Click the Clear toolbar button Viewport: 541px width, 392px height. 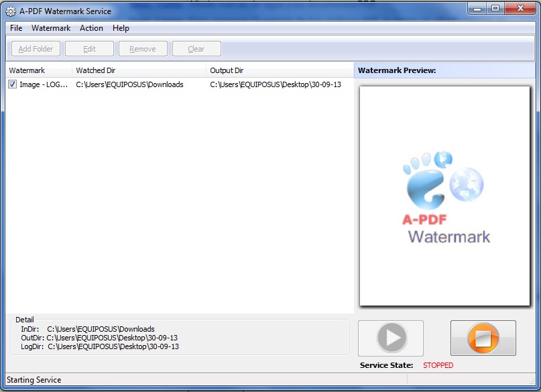coord(196,49)
